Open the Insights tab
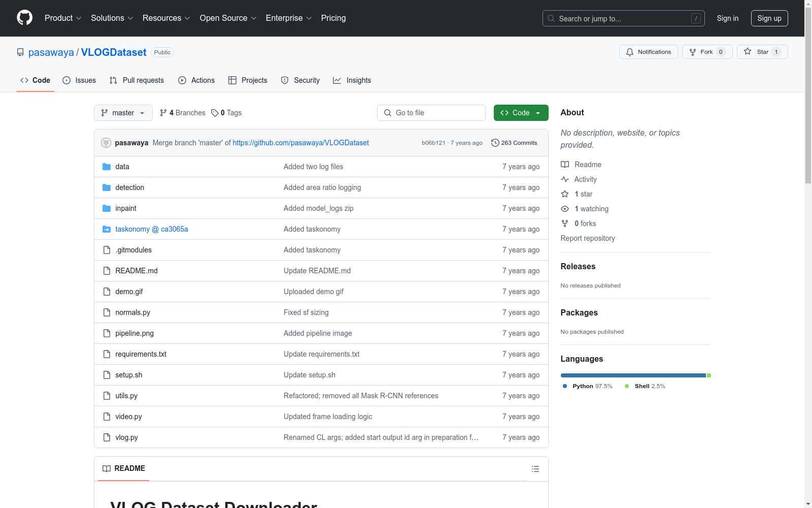Screen dimensions: 812x508 (352, 80)
